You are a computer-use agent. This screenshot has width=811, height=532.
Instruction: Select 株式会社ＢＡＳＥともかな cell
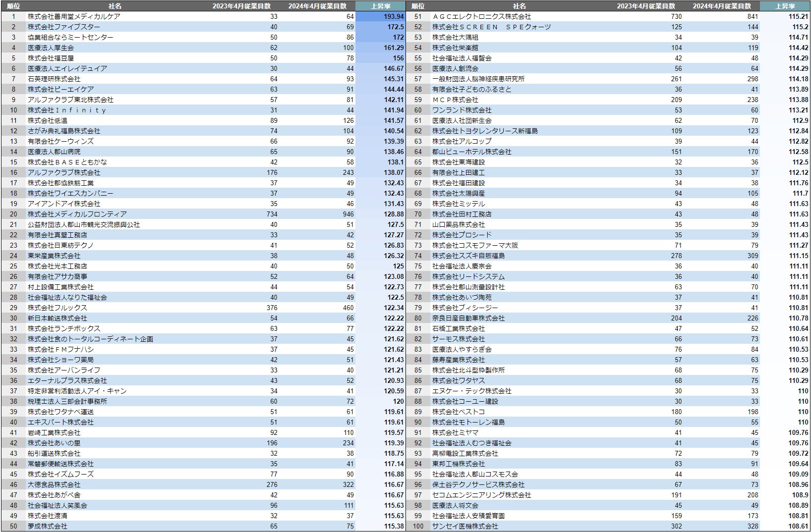tap(67, 162)
